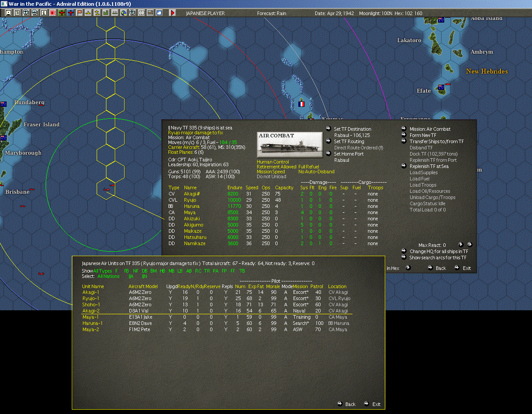Click the green land shape toolbar icon
The height and width of the screenshot is (414, 532).
[x=106, y=13]
